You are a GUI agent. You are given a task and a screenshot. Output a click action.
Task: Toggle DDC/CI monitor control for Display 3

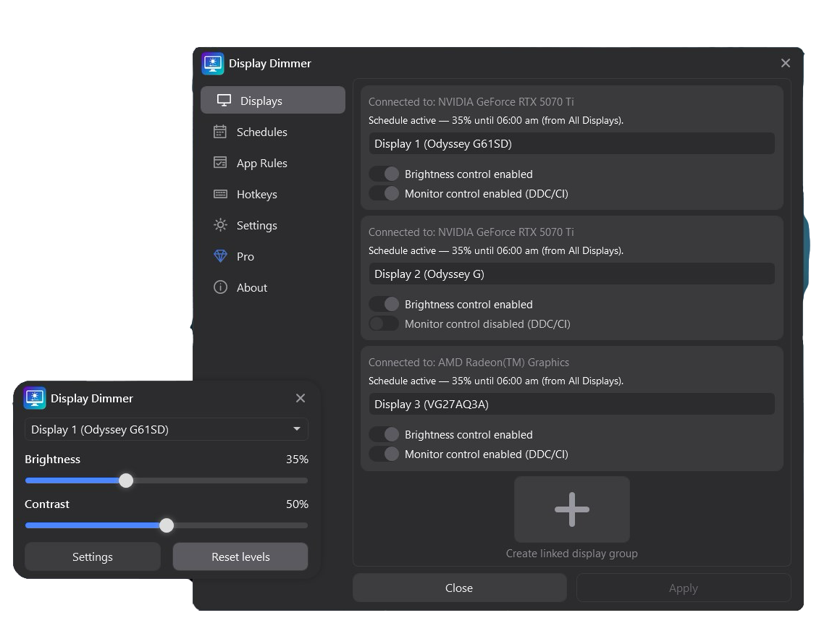(384, 454)
